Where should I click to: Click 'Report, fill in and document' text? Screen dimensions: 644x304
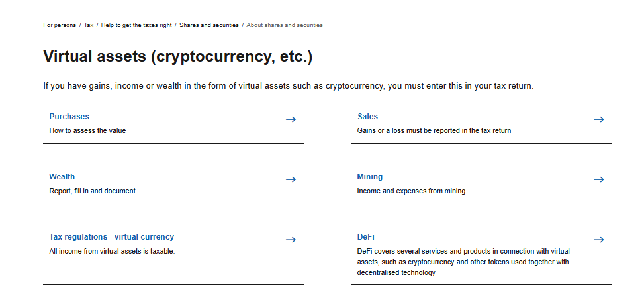[92, 191]
